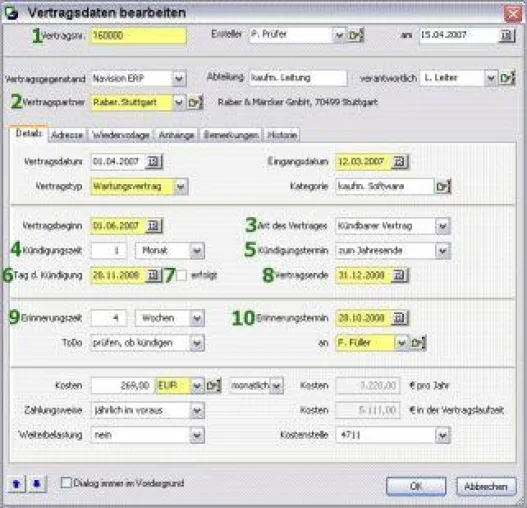527x508 pixels.
Task: Open Vertragspartner record lookup icon
Action: click(195, 103)
